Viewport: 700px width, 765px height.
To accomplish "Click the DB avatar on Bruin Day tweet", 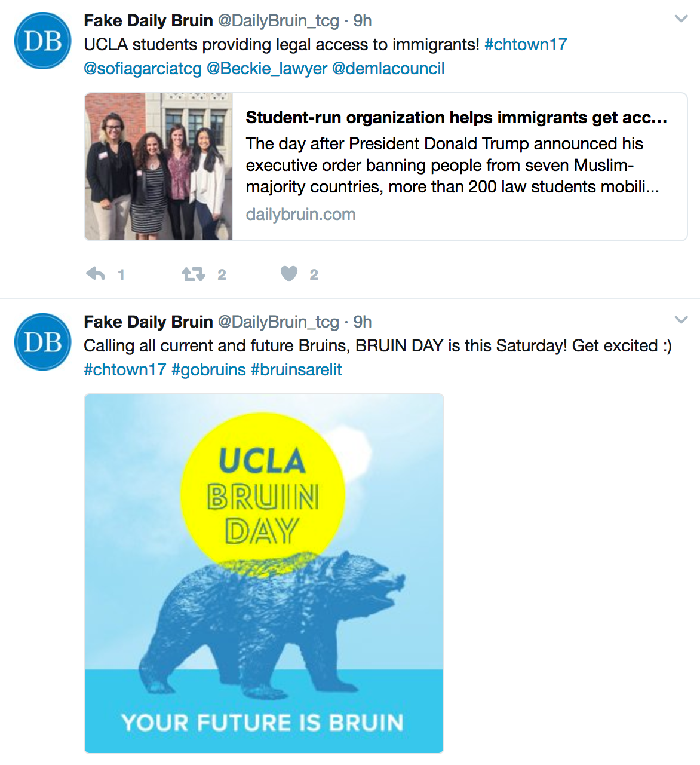I will pos(42,342).
